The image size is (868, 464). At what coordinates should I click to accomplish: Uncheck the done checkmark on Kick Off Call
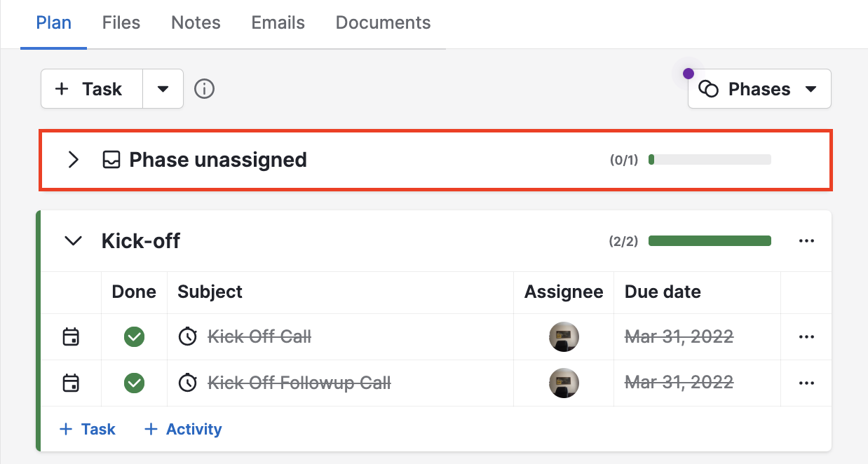point(134,336)
